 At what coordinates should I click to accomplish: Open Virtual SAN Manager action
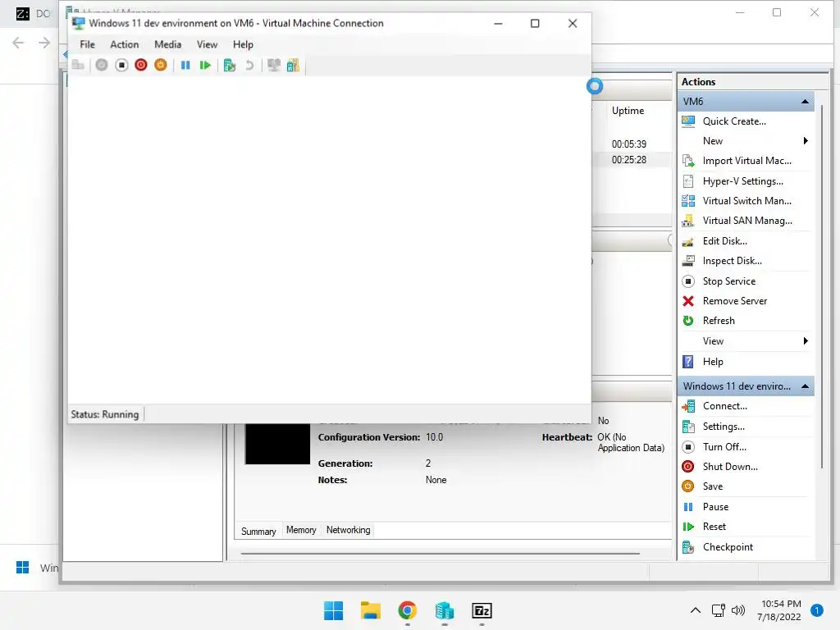click(746, 221)
